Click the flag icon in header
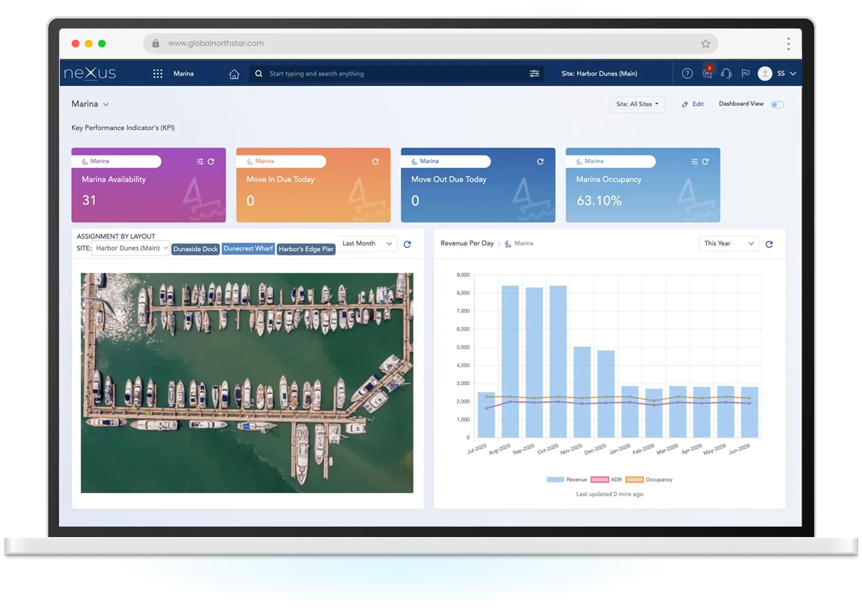 [746, 74]
